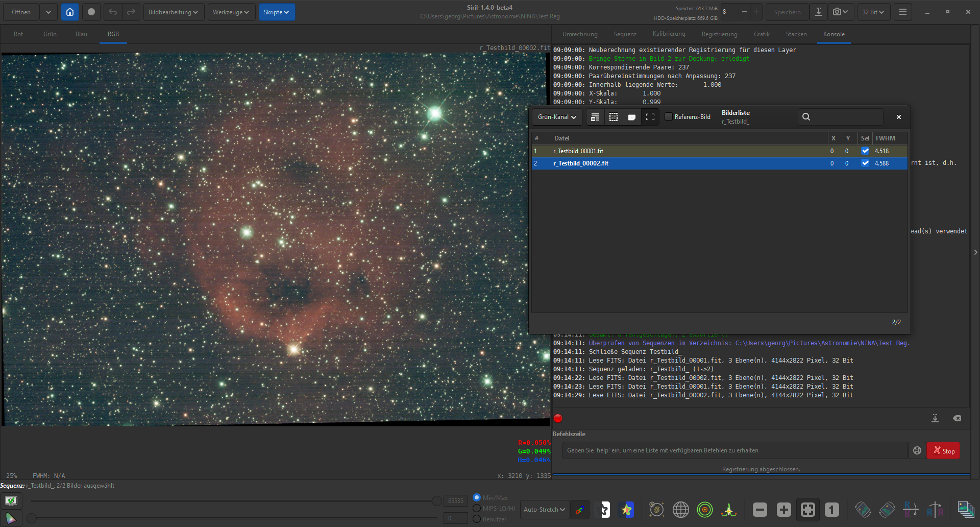Zoom in with the plus icon
Screen dimensions: 980x527
click(783, 510)
